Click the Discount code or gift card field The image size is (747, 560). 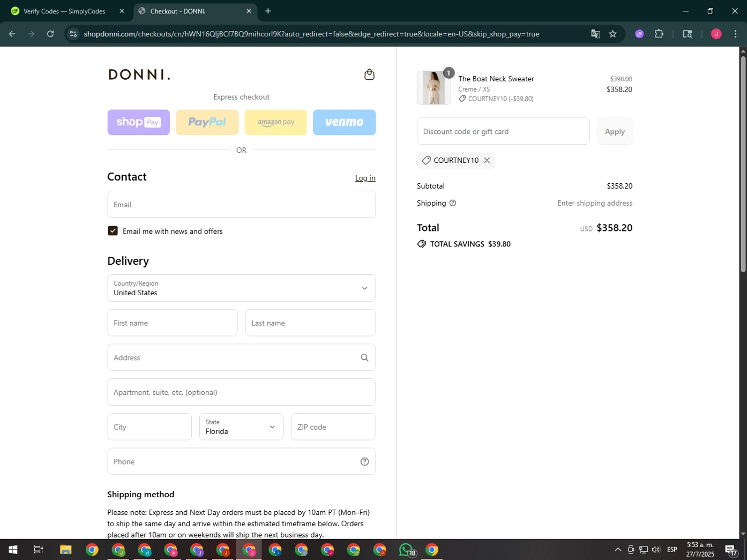[x=503, y=131]
